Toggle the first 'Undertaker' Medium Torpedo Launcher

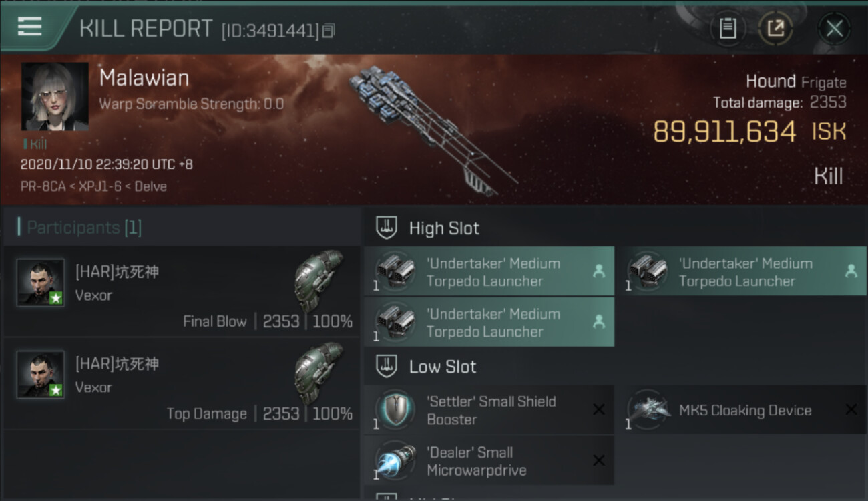pyautogui.click(x=489, y=271)
